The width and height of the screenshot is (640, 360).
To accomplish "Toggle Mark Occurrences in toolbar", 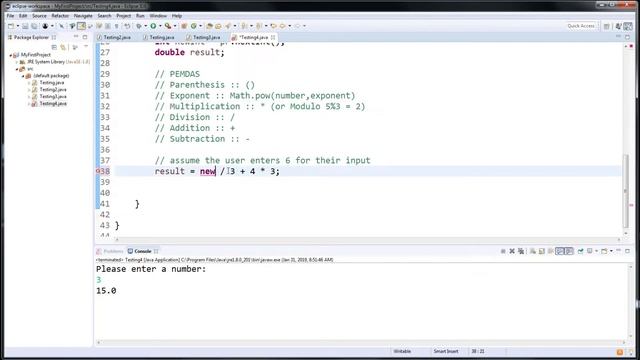I will [81, 26].
